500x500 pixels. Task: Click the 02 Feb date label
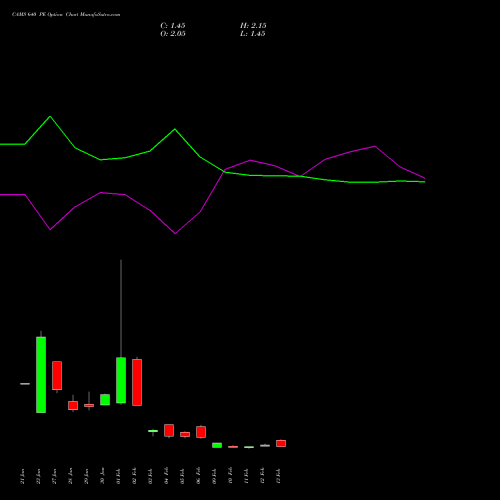click(x=134, y=476)
